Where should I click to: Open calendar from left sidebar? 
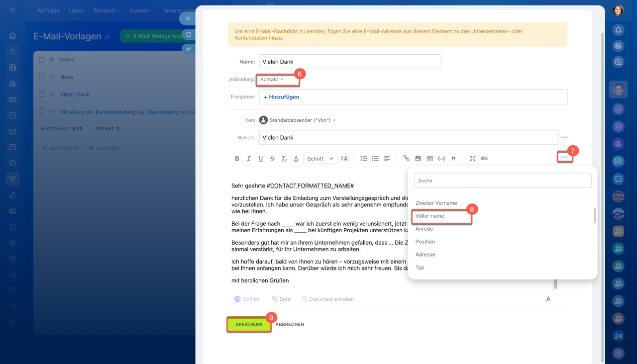(12, 147)
